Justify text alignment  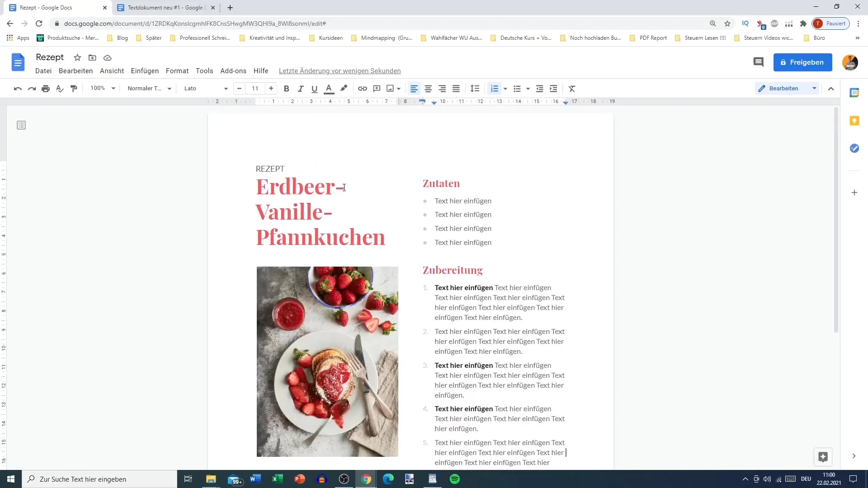(456, 89)
